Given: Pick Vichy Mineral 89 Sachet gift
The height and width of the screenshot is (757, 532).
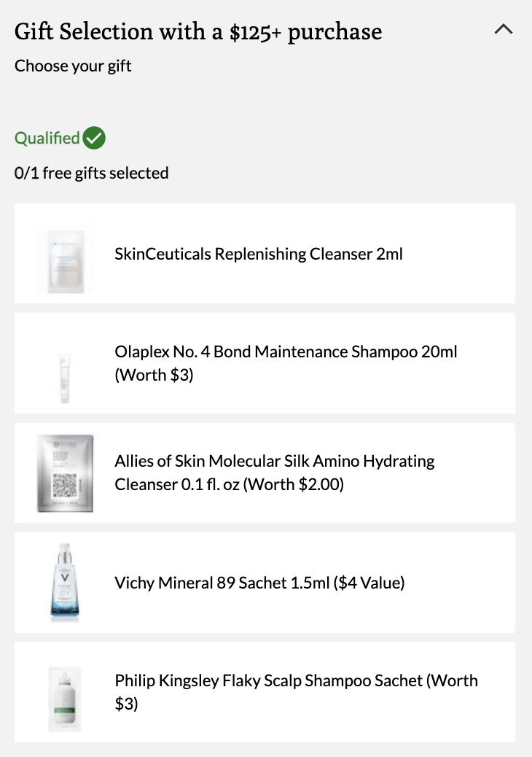Looking at the screenshot, I should [x=265, y=583].
